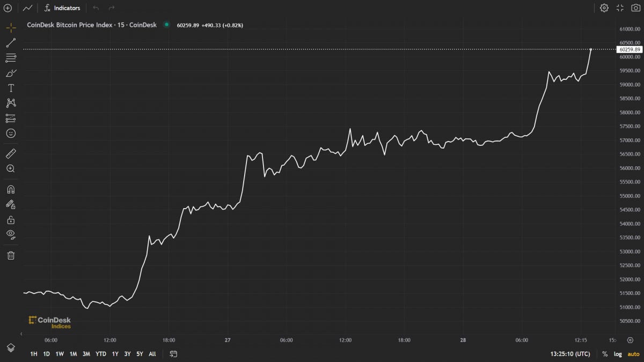644x362 pixels.
Task: Change the timezone via 13:25:10 UTC label
Action: (570, 354)
